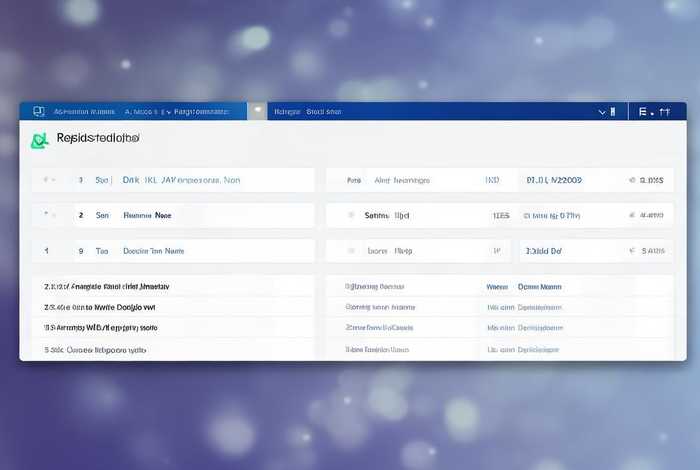
Task: Click the 01.0L N22009 value field
Action: [x=554, y=181]
